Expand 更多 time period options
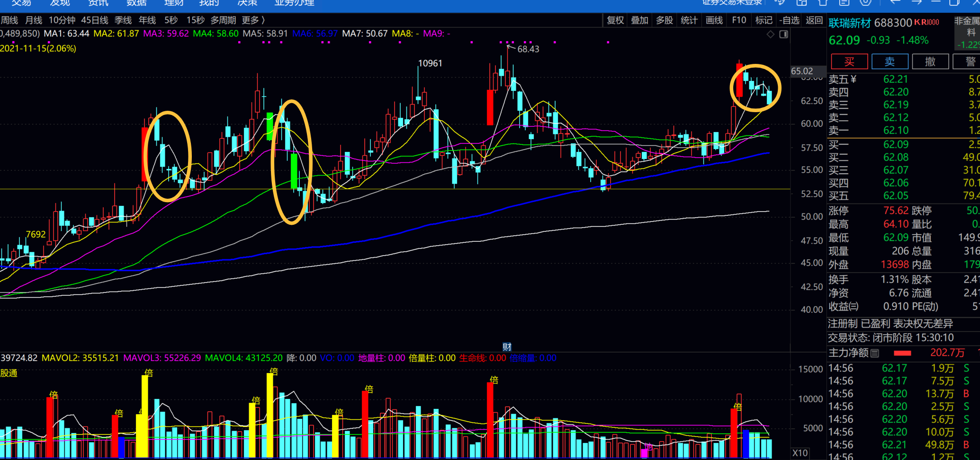980x460 pixels. tap(253, 20)
